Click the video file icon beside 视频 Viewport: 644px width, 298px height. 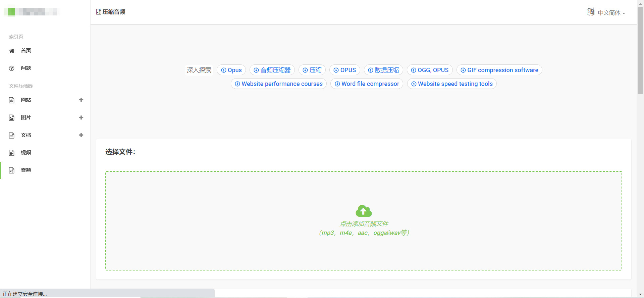point(12,153)
